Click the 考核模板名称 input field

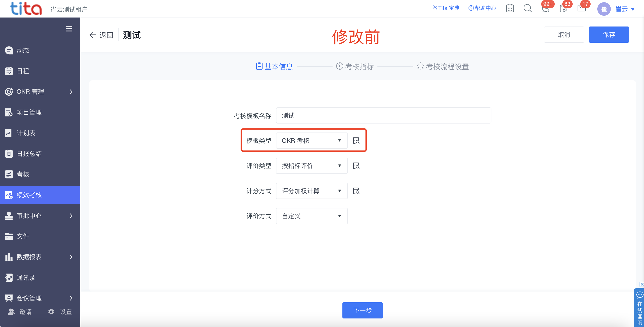click(383, 115)
